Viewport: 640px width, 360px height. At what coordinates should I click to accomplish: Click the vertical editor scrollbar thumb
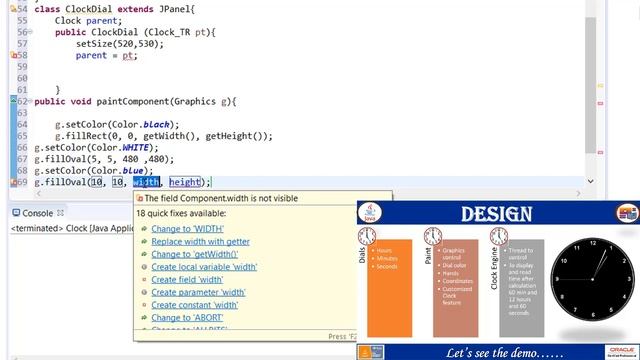click(x=590, y=85)
